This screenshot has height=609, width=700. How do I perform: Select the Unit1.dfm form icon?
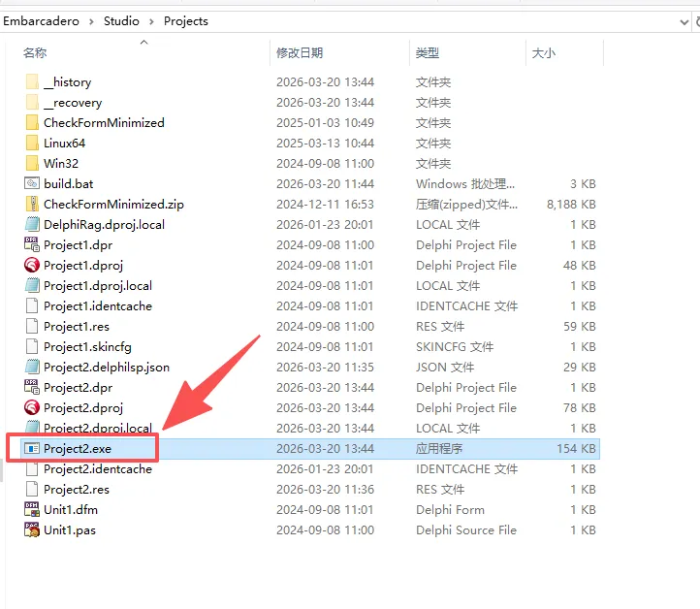32,509
